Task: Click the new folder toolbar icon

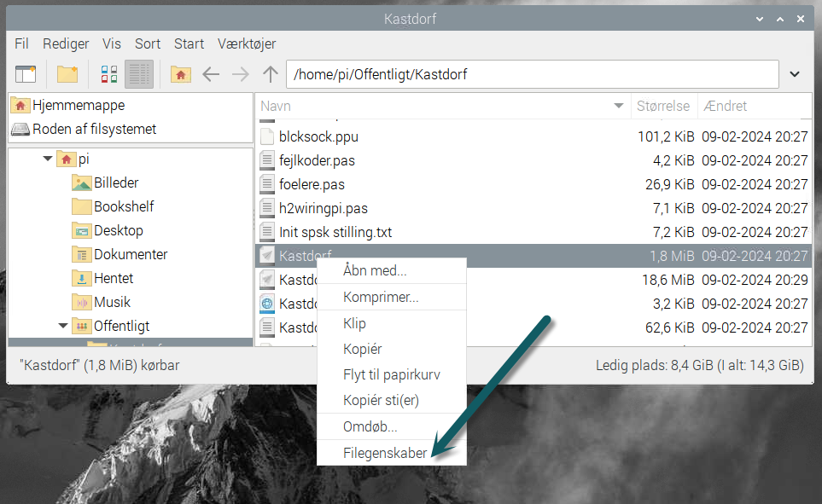Action: click(67, 74)
